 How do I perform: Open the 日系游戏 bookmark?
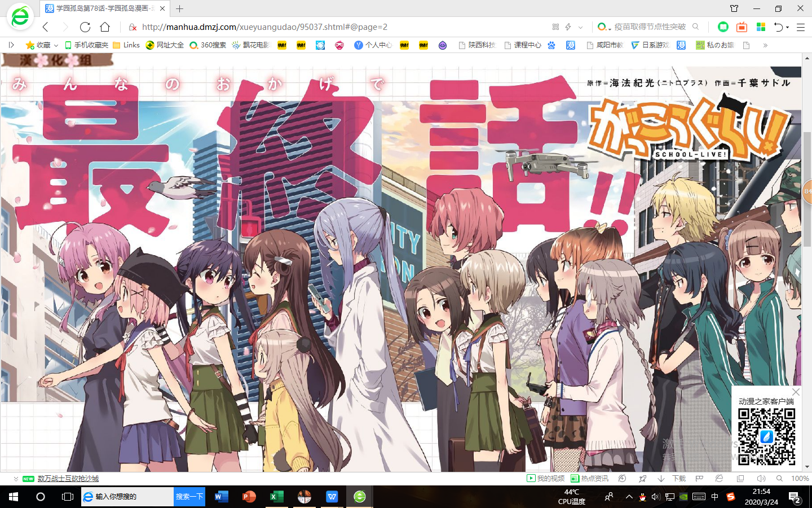click(x=650, y=45)
